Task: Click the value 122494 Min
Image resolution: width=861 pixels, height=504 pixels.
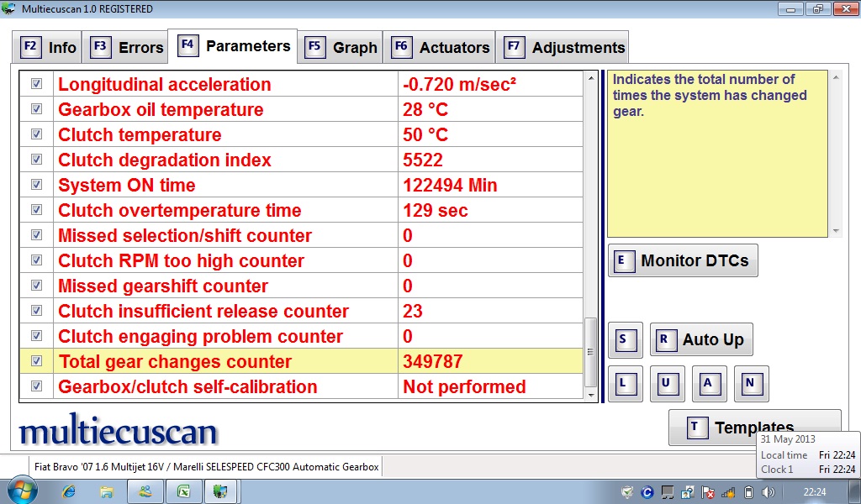Action: (450, 185)
